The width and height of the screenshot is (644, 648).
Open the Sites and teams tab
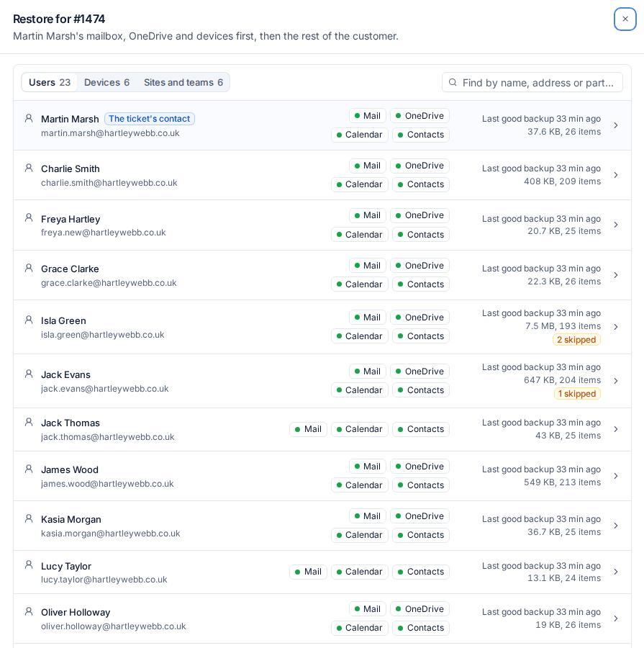183,82
